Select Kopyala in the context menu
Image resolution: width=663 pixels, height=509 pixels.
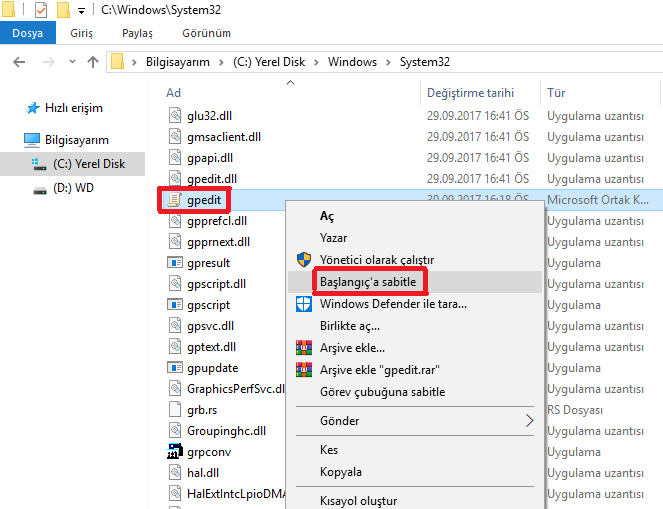pos(415,472)
